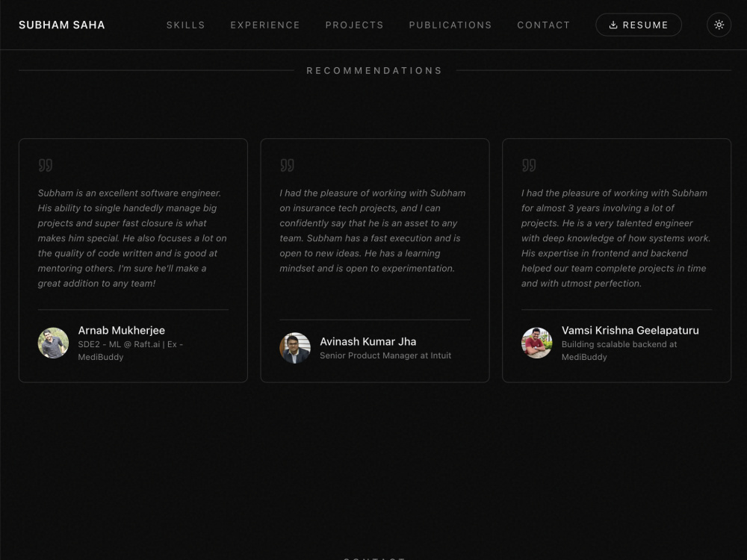The height and width of the screenshot is (560, 747).
Task: Click the quote icon in Avinash's card
Action: click(288, 165)
